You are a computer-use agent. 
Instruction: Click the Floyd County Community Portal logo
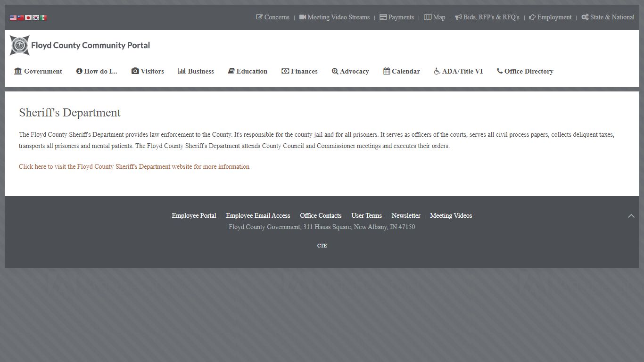[x=80, y=45]
